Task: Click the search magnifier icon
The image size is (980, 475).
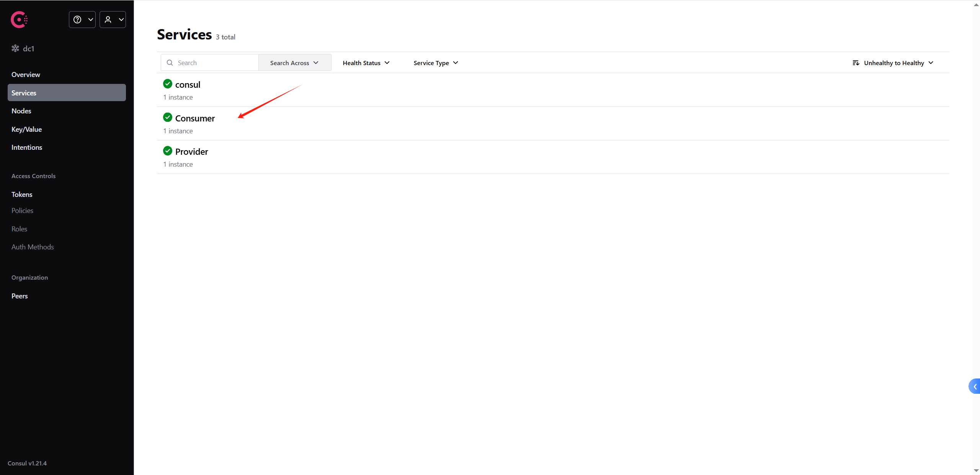Action: point(170,63)
